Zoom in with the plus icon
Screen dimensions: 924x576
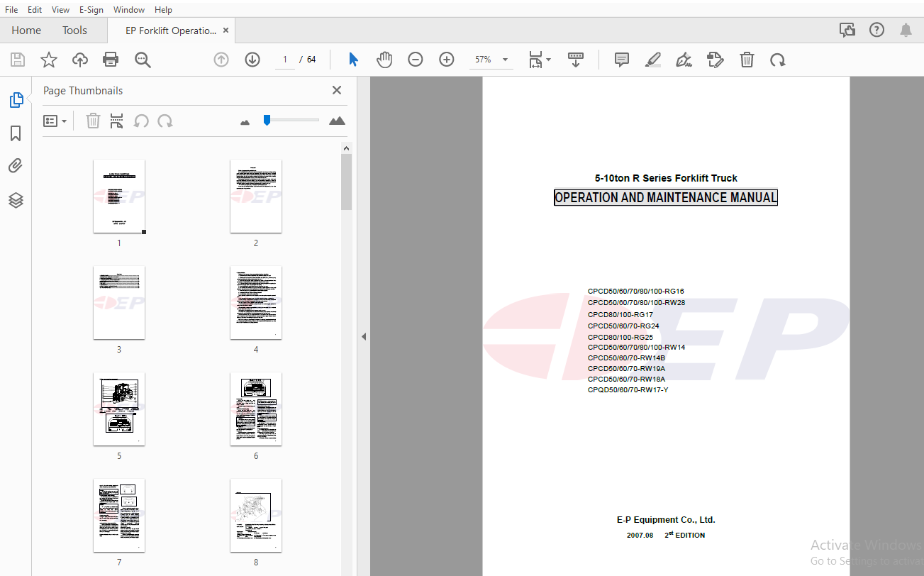447,60
